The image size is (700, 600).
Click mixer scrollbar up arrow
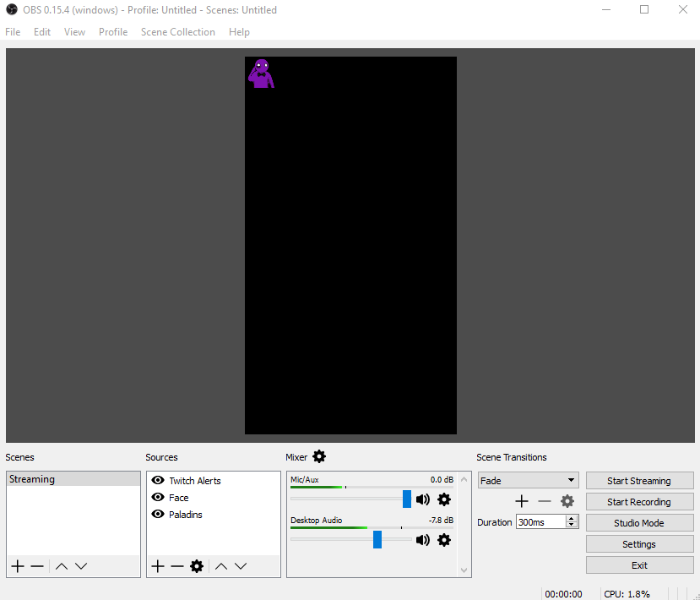pyautogui.click(x=464, y=479)
